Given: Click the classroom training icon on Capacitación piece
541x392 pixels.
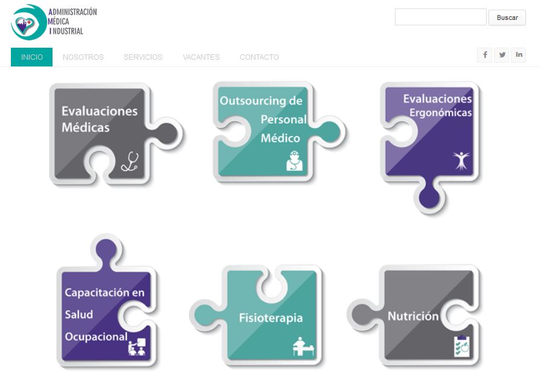Looking at the screenshot, I should 136,347.
